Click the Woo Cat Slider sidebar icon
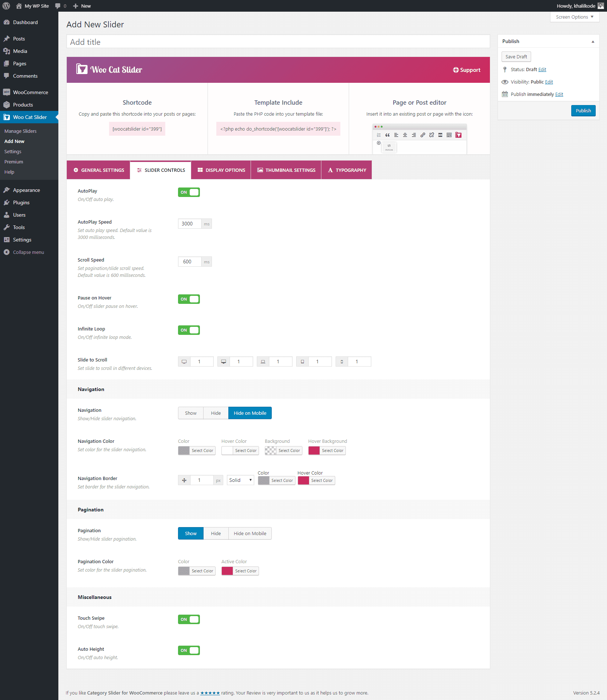This screenshot has width=607, height=700. pyautogui.click(x=7, y=117)
